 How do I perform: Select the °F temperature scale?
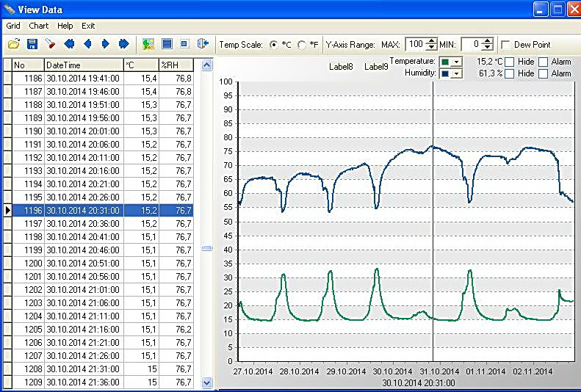click(x=303, y=45)
